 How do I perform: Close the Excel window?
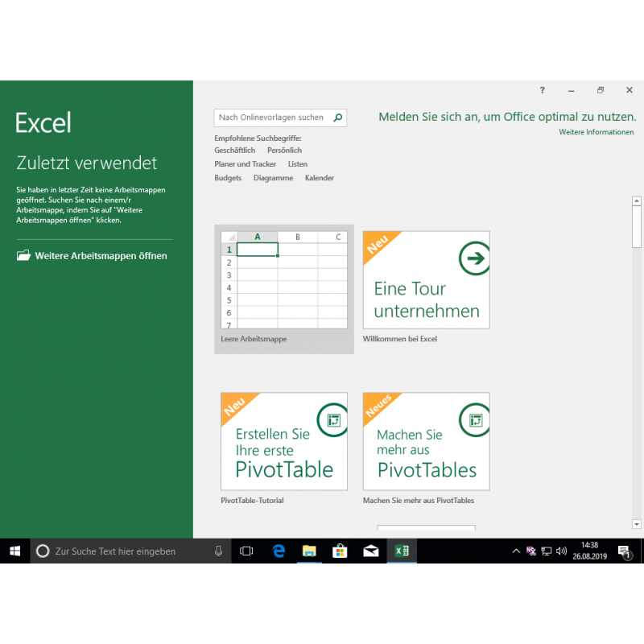coord(630,90)
